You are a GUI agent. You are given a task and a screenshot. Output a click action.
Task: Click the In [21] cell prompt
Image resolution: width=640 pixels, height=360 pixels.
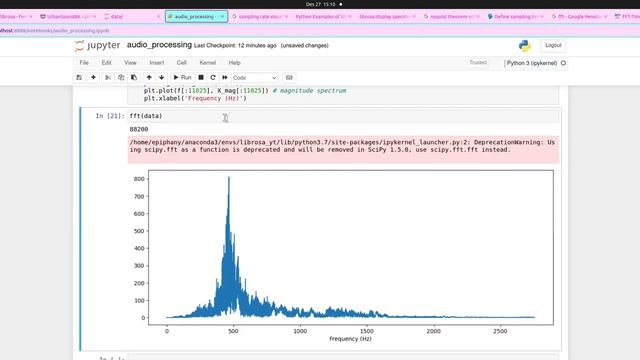[x=110, y=116]
